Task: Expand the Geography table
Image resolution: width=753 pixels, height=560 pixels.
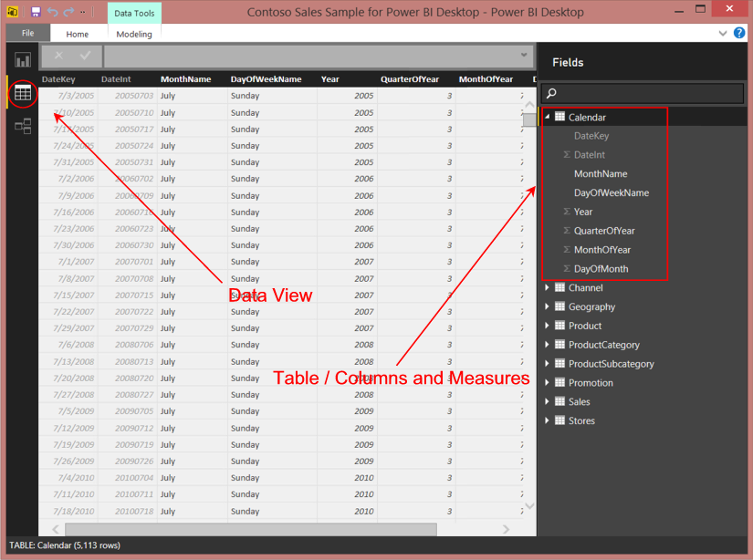Action: [x=547, y=306]
